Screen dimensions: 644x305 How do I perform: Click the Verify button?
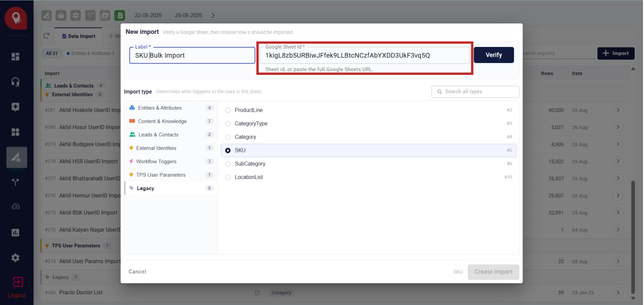(494, 55)
